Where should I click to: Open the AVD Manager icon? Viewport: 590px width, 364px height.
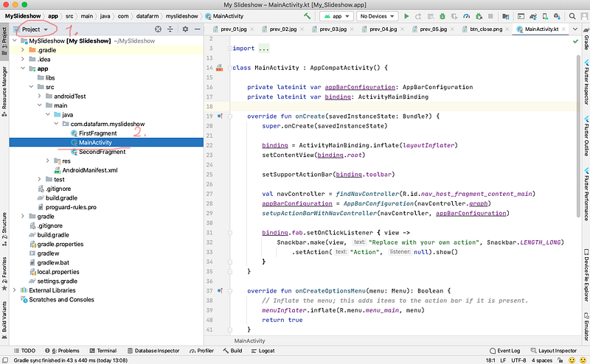tap(545, 16)
